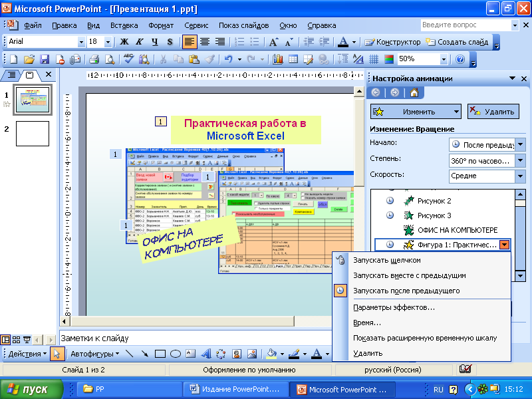Open the Конструктор design pane
Viewport: 532px width, 399px height.
pyautogui.click(x=392, y=42)
